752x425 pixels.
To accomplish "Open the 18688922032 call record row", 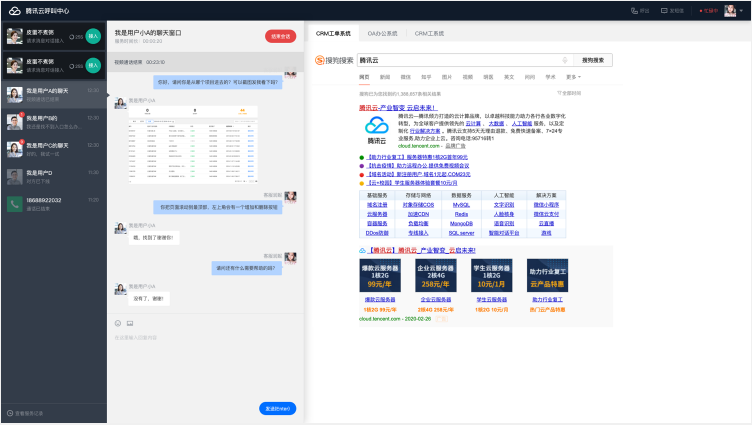I will click(x=54, y=204).
